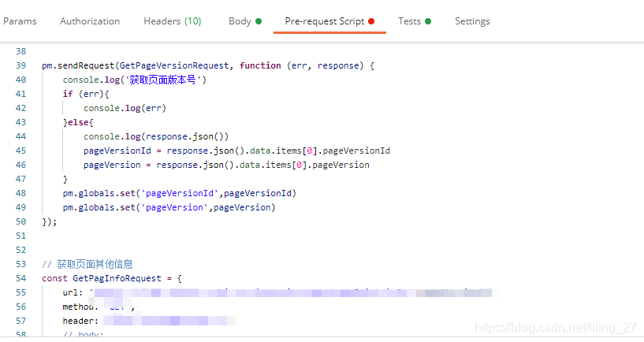Open the Settings tab
Image resolution: width=644 pixels, height=342 pixels.
coord(472,21)
